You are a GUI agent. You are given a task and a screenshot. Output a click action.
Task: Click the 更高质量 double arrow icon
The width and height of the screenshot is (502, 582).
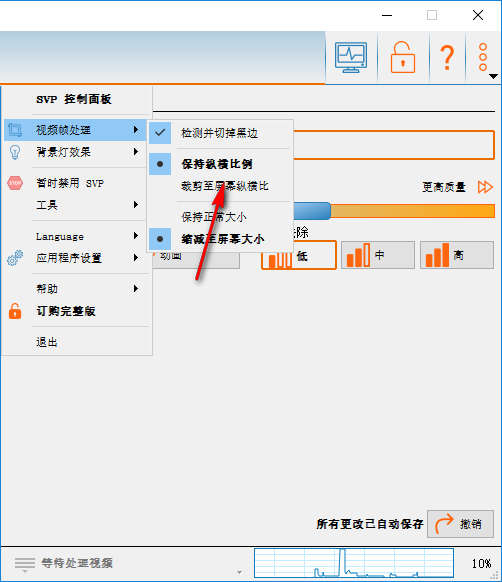click(x=485, y=187)
